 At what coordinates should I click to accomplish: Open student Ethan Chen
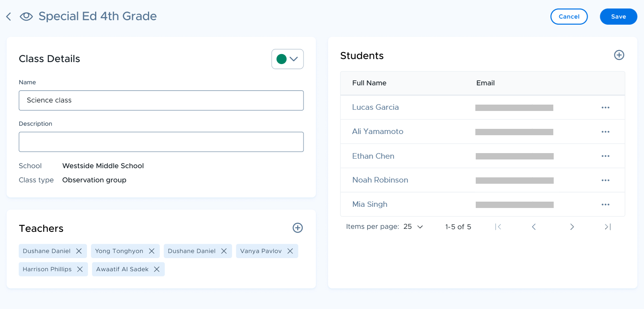(373, 156)
